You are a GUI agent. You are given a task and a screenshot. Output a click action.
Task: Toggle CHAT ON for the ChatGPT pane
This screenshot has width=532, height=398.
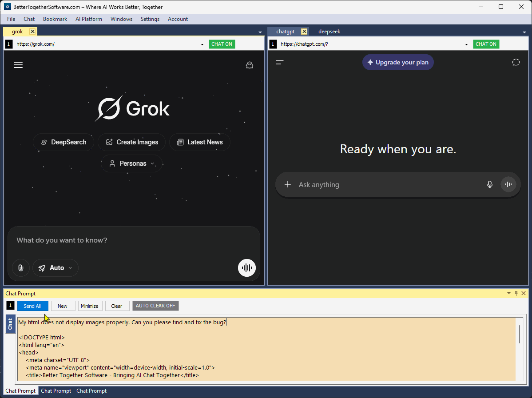point(486,44)
